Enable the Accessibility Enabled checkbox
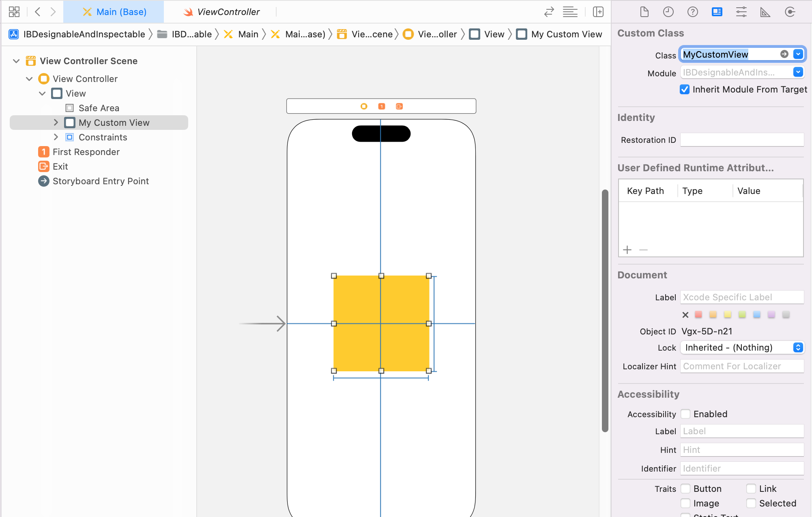The image size is (812, 517). point(685,414)
